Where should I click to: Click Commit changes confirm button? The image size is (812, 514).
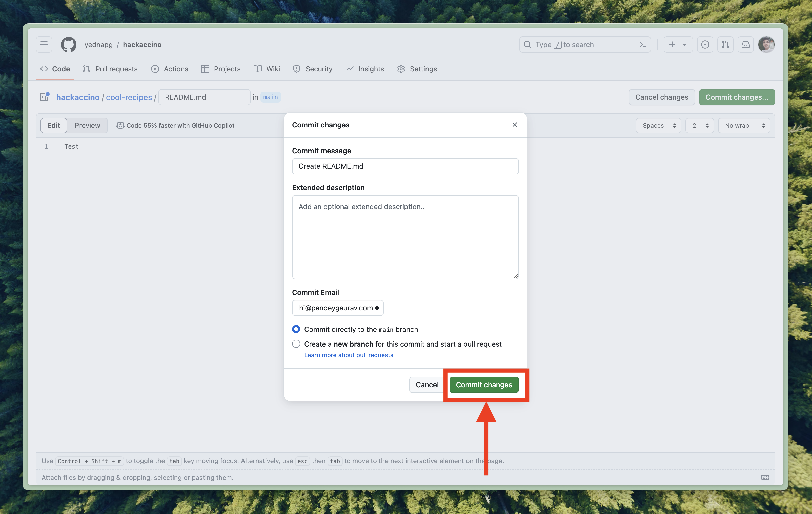(x=484, y=384)
